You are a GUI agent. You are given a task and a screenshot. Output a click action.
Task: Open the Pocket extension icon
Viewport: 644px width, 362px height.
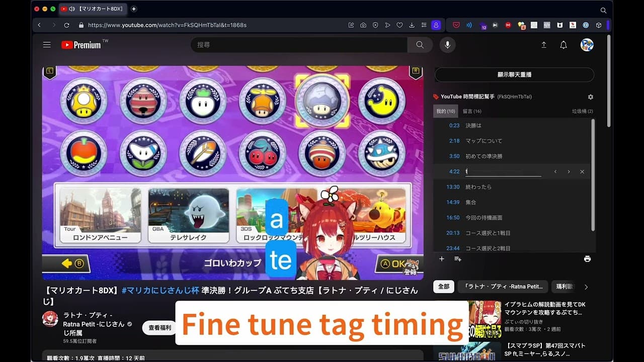click(456, 25)
